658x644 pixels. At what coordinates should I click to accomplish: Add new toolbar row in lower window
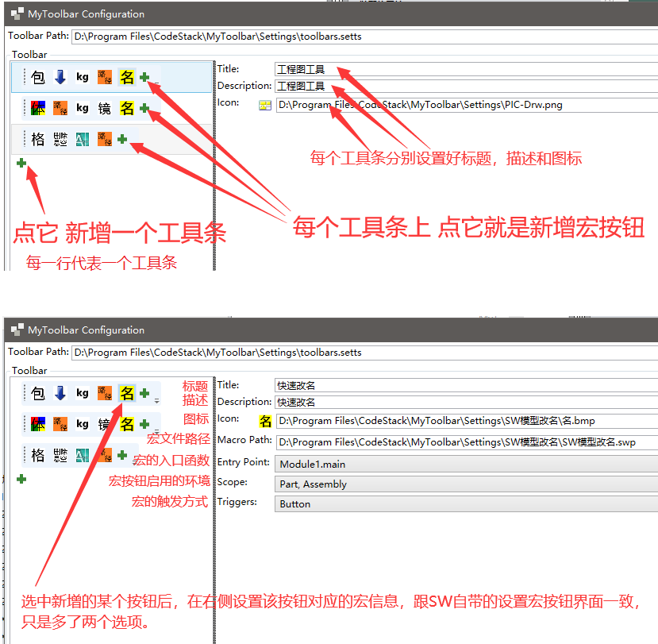(21, 479)
